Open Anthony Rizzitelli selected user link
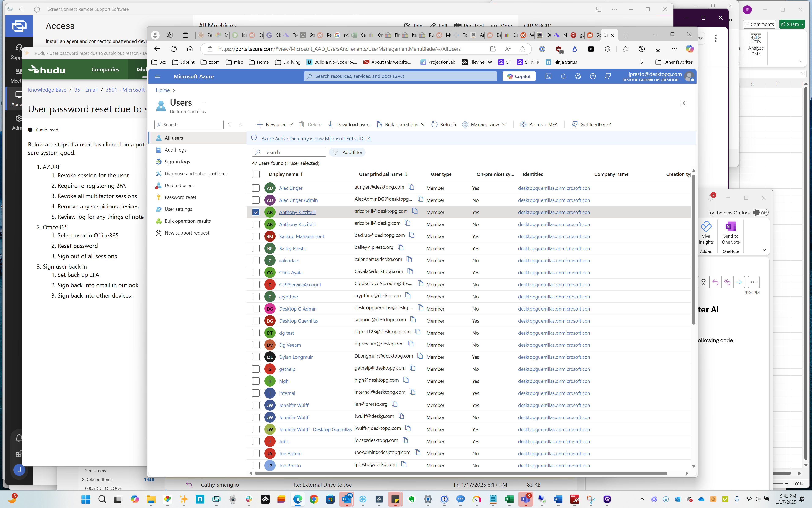Screen dimensions: 812x508 pos(297,212)
